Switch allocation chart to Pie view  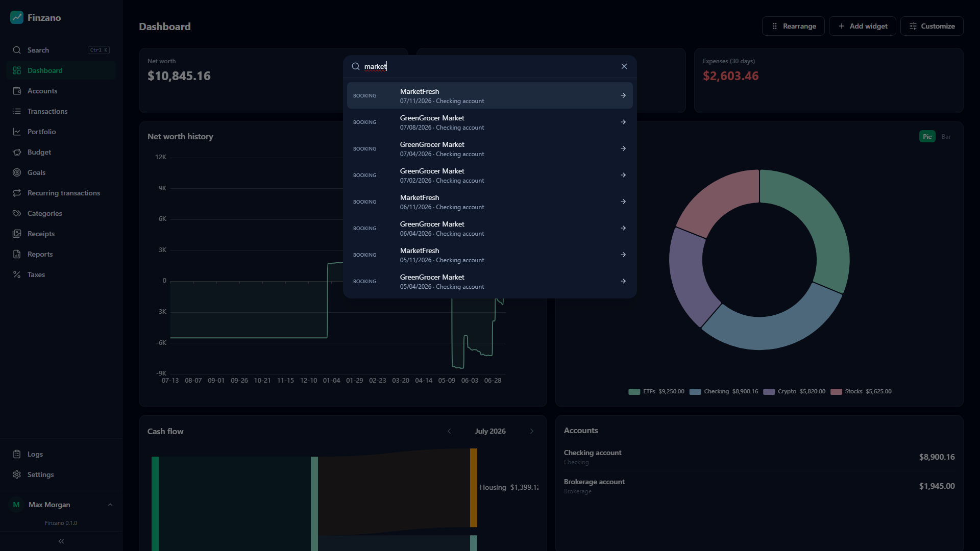coord(927,136)
